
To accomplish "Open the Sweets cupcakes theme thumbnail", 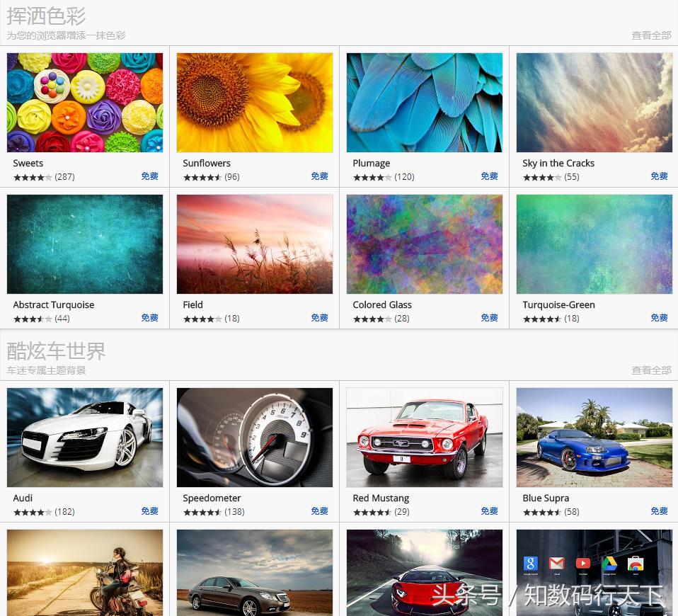I will [84, 102].
